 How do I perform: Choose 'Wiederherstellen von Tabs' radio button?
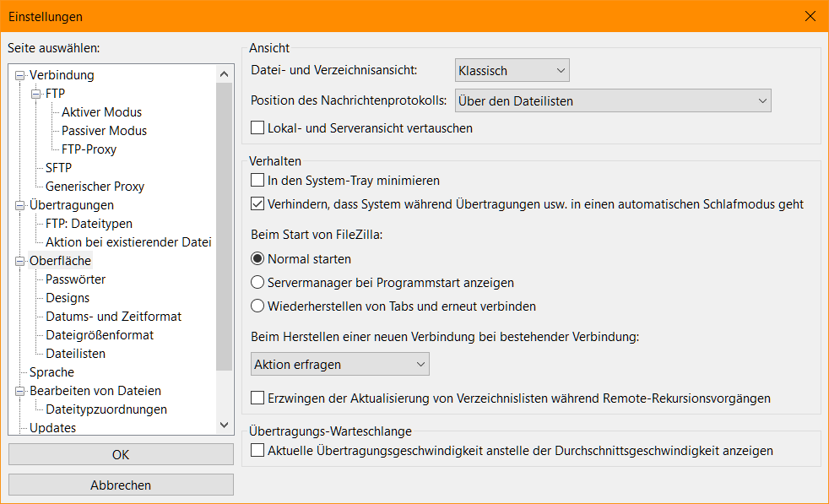point(258,306)
